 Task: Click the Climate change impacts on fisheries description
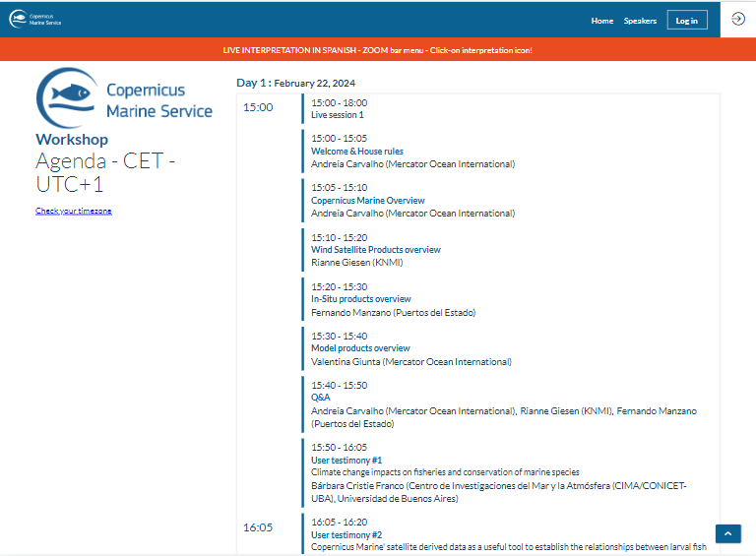tap(445, 472)
